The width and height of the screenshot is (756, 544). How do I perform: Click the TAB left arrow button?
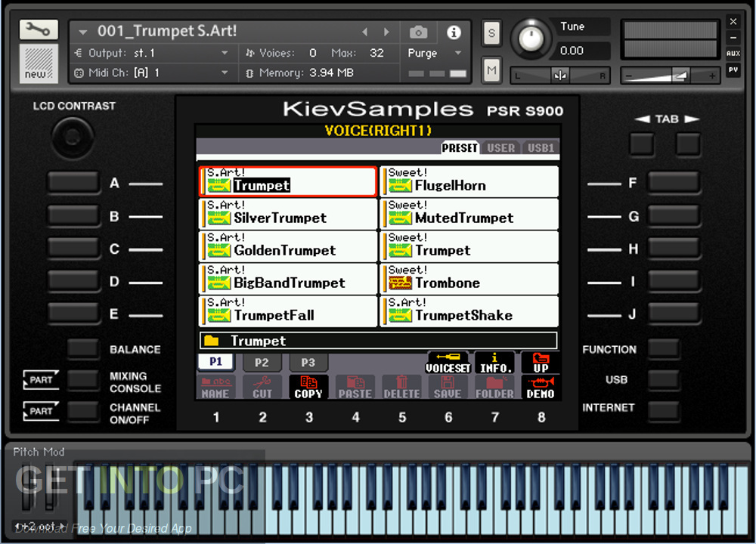pos(642,144)
